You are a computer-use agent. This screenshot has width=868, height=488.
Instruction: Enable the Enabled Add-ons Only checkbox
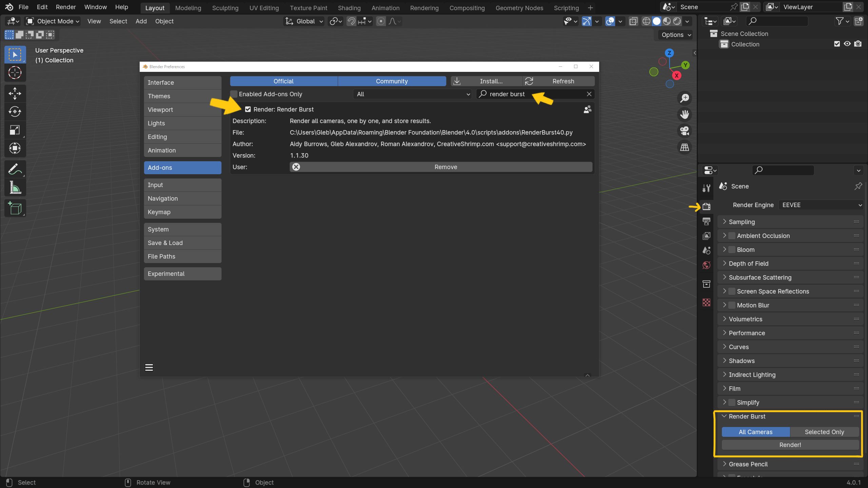(x=234, y=94)
